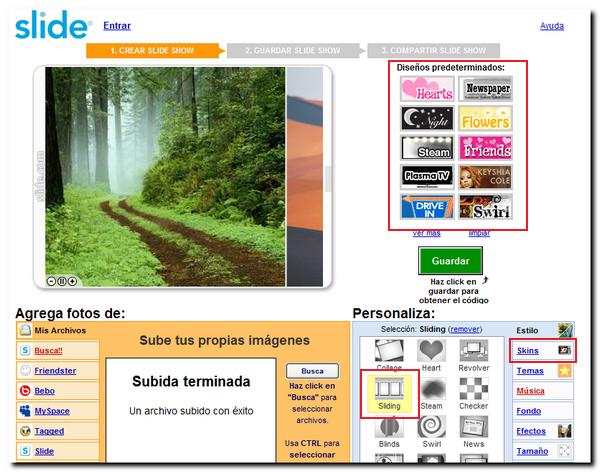Open the Música customization tab
The height and width of the screenshot is (472, 600).
[543, 391]
